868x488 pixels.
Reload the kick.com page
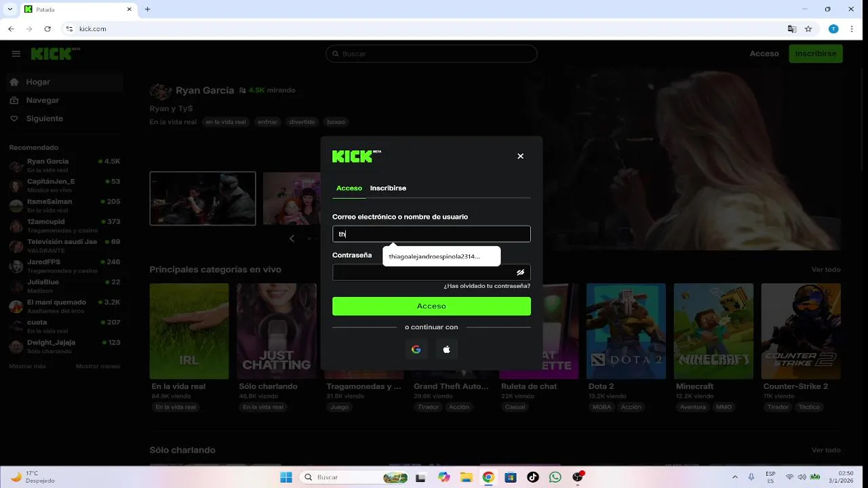[47, 29]
